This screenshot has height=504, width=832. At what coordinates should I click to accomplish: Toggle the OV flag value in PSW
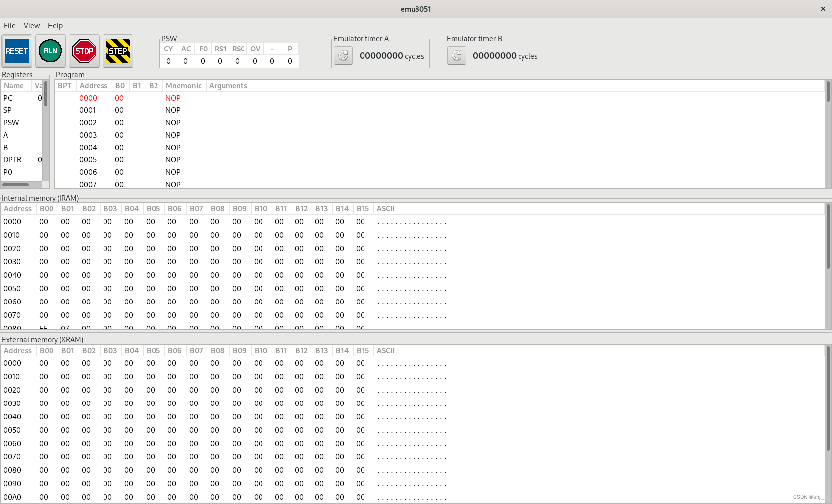(x=255, y=61)
